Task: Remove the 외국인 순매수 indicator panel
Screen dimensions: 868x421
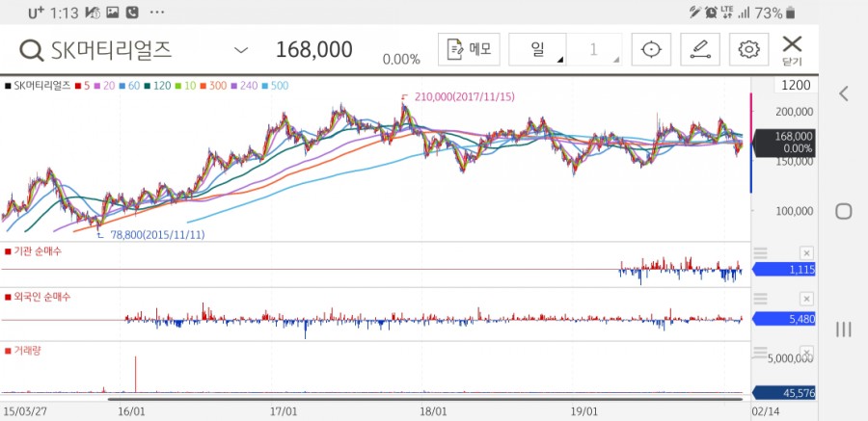Action: click(x=806, y=300)
